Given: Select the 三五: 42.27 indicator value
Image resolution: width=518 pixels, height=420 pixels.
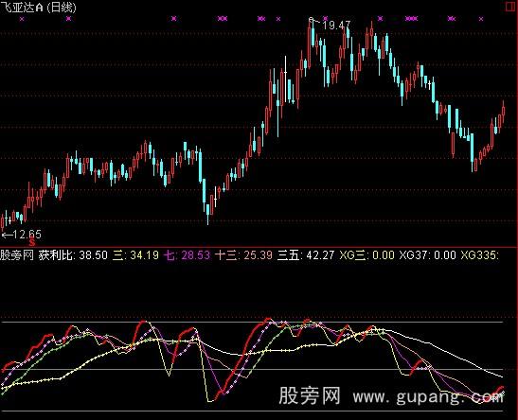Looking at the screenshot, I should pos(306,255).
